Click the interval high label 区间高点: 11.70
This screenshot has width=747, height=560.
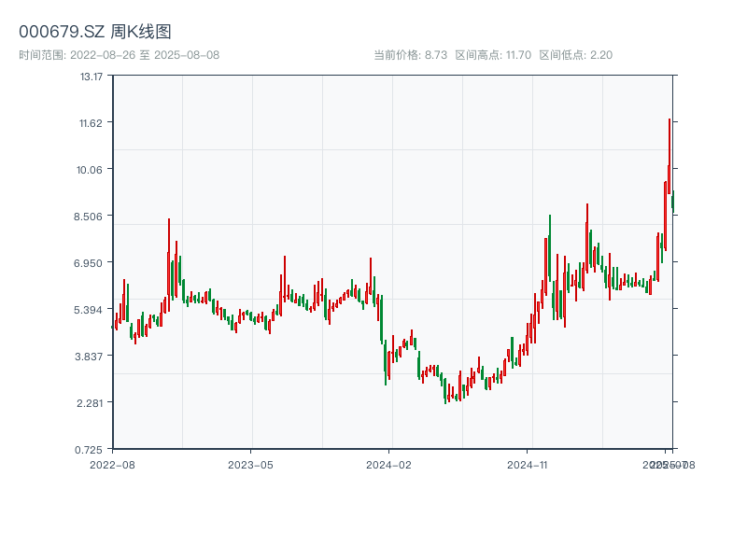tap(493, 55)
